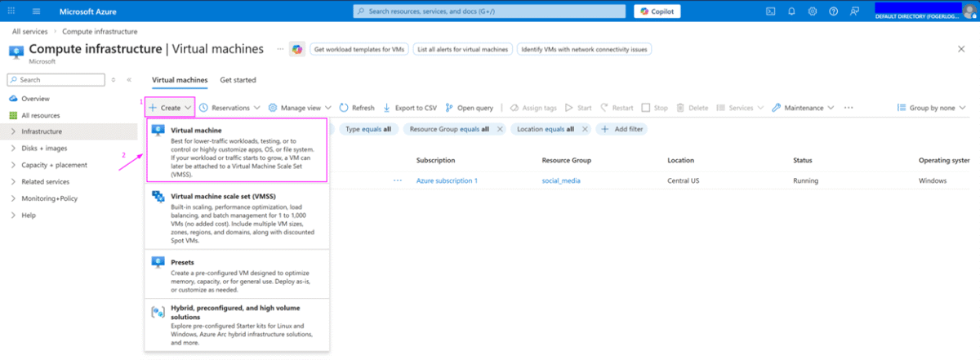This screenshot has width=980, height=360.
Task: Click the account avatar picture
Action: pos(969,11)
